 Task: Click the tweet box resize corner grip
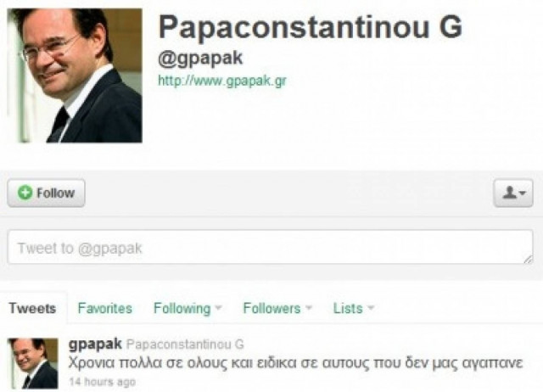(528, 259)
